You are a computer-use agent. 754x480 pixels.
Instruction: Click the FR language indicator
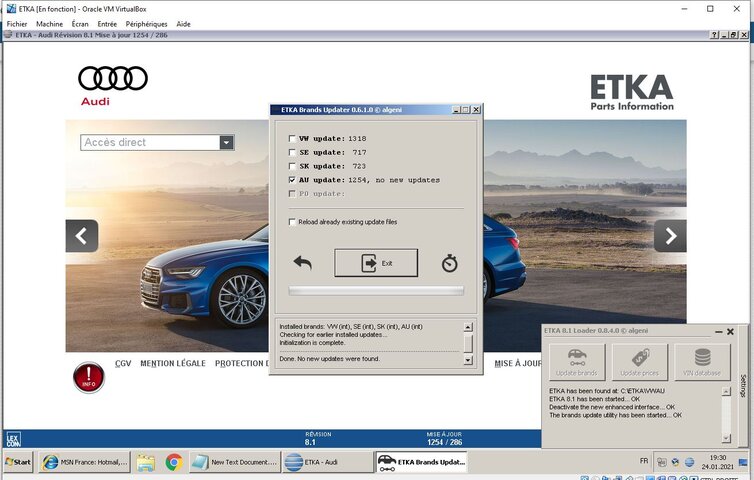pyautogui.click(x=644, y=461)
